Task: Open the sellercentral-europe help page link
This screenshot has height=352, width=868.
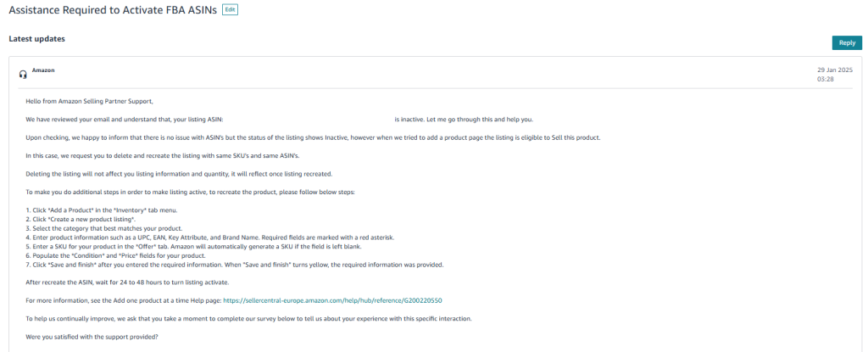Action: [332, 300]
